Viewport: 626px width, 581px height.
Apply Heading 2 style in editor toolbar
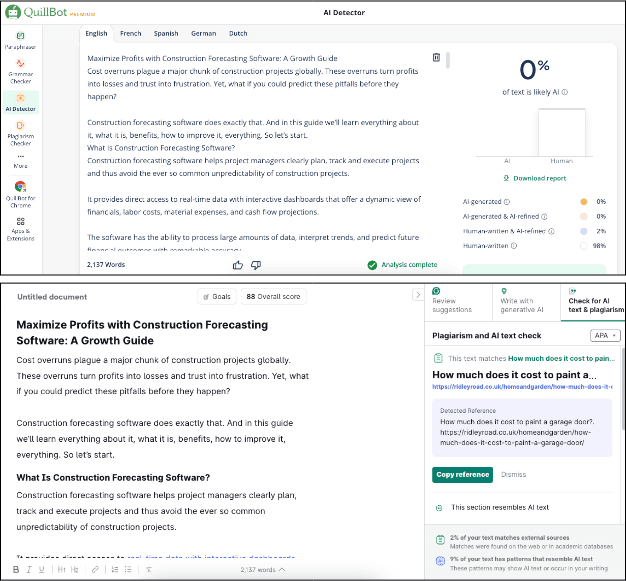click(75, 569)
